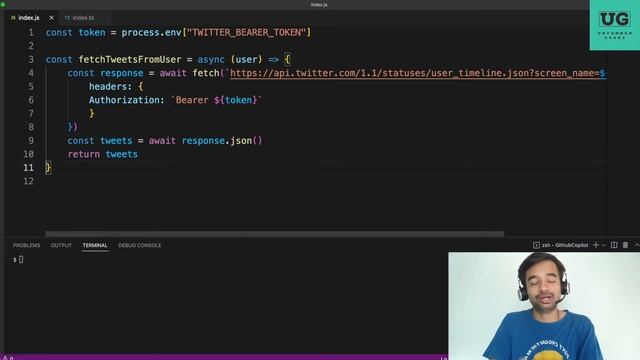Open the launch profile dropdown beside plus
Image resolution: width=640 pixels, height=360 pixels.
[x=603, y=245]
